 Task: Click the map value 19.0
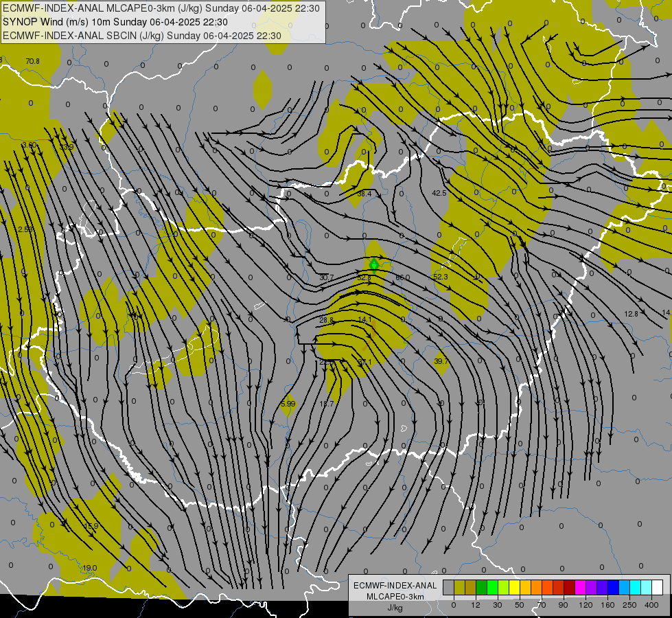(x=89, y=569)
